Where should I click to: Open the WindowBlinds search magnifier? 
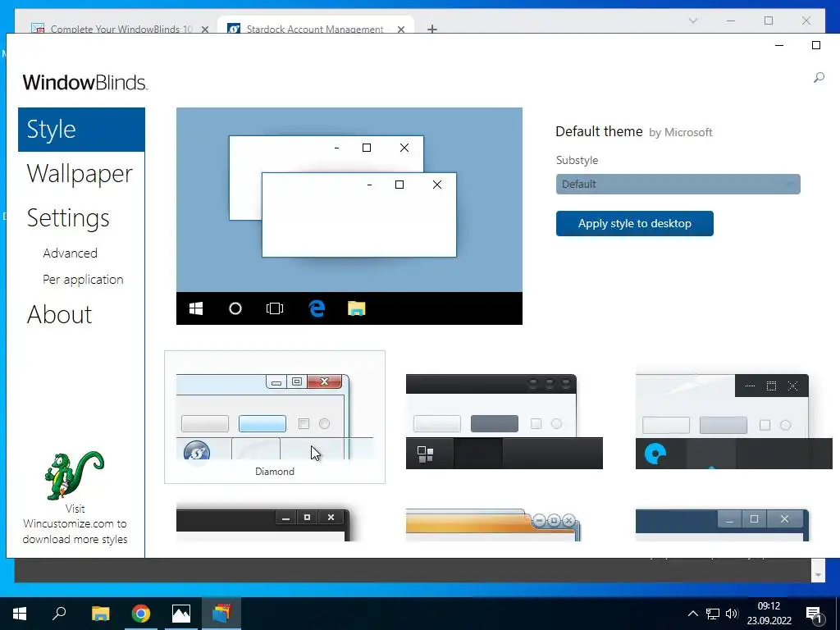pyautogui.click(x=819, y=78)
